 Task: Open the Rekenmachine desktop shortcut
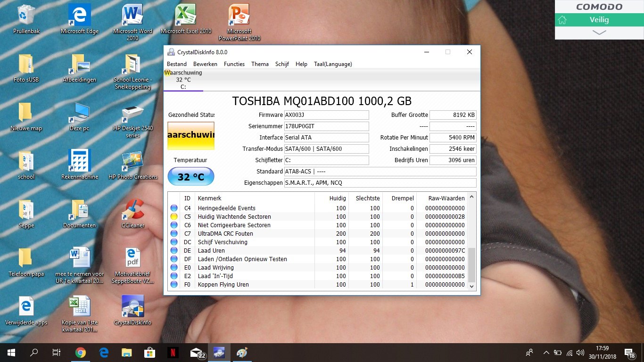80,162
